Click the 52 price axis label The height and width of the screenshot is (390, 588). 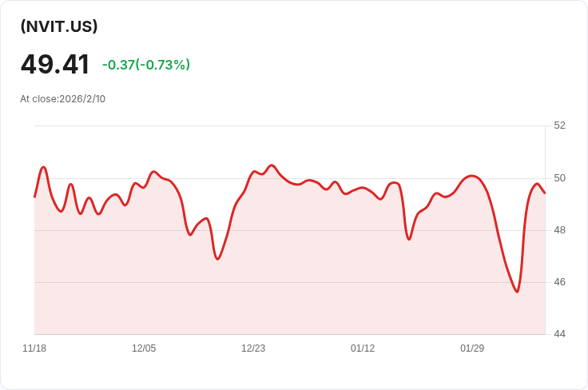[559, 125]
